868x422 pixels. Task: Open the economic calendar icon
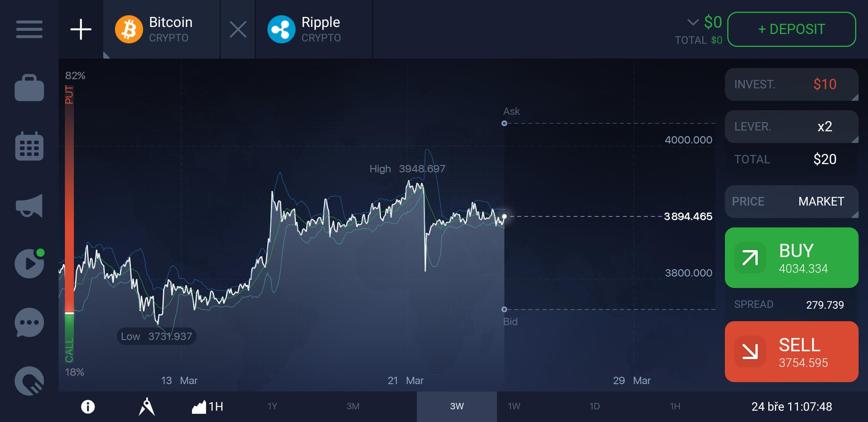pyautogui.click(x=29, y=147)
